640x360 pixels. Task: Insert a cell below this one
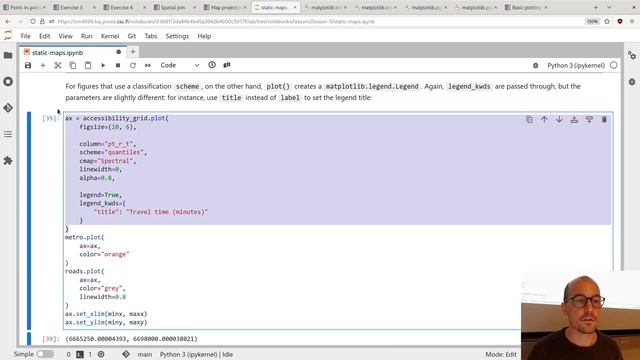[589, 120]
